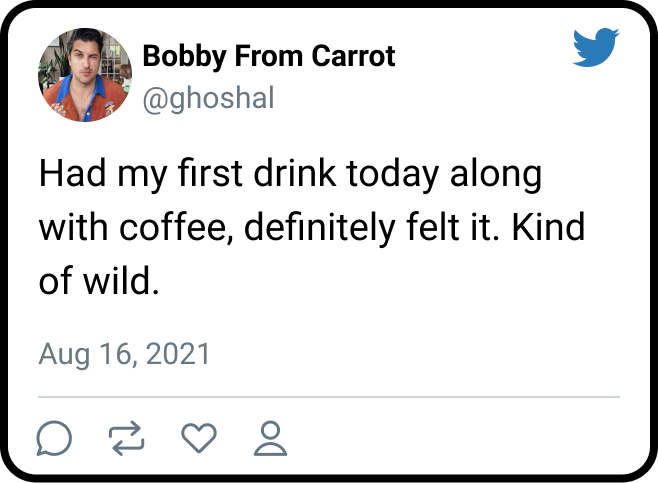Click the tweet line starting "with coffee"
Image resolution: width=658 pixels, height=483 pixels.
(x=311, y=229)
